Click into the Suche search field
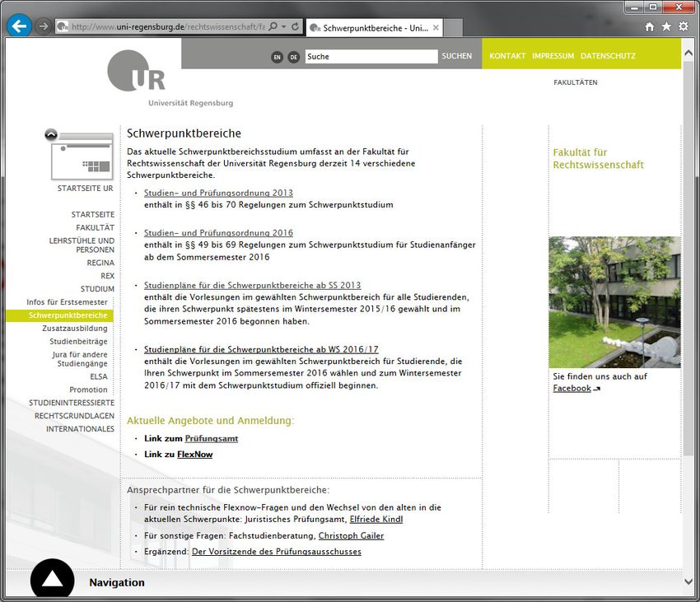700x602 pixels. (371, 57)
